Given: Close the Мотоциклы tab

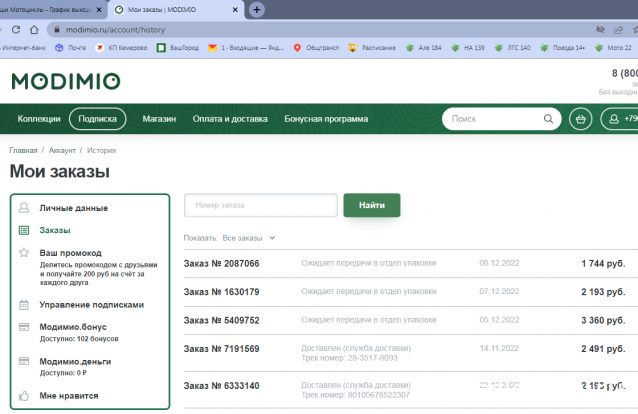Looking at the screenshot, I should click(99, 10).
